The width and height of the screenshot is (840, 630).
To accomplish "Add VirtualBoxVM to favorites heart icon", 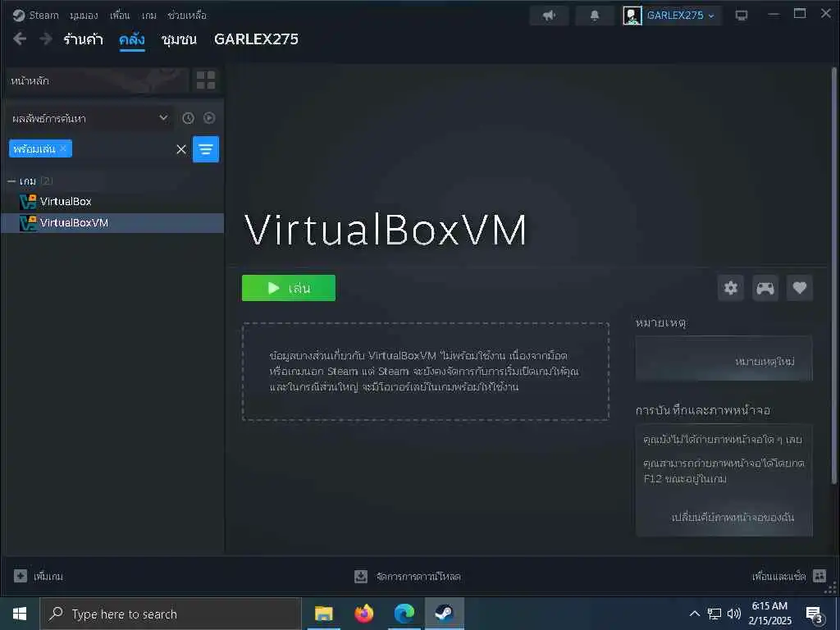I will click(799, 288).
